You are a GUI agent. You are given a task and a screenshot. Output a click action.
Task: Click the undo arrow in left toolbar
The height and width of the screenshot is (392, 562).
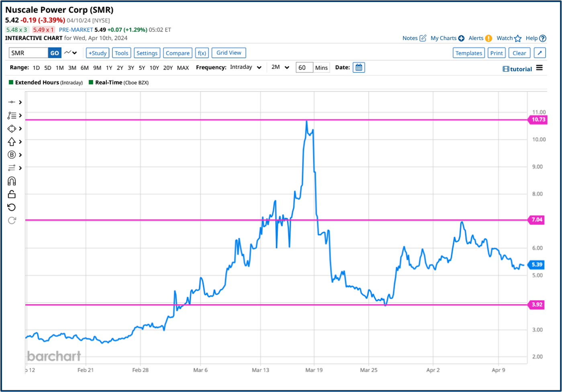pyautogui.click(x=12, y=207)
